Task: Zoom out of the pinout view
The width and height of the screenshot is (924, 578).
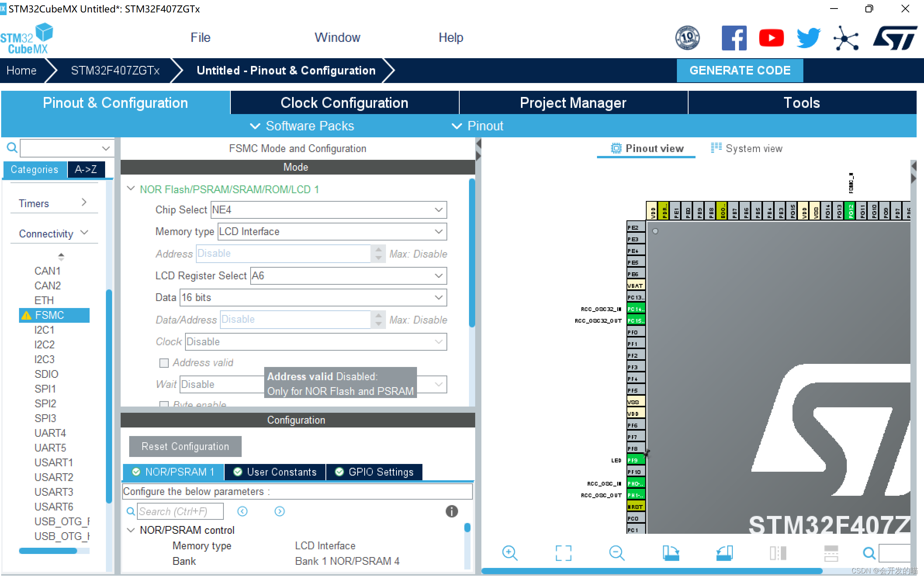Action: tap(617, 553)
